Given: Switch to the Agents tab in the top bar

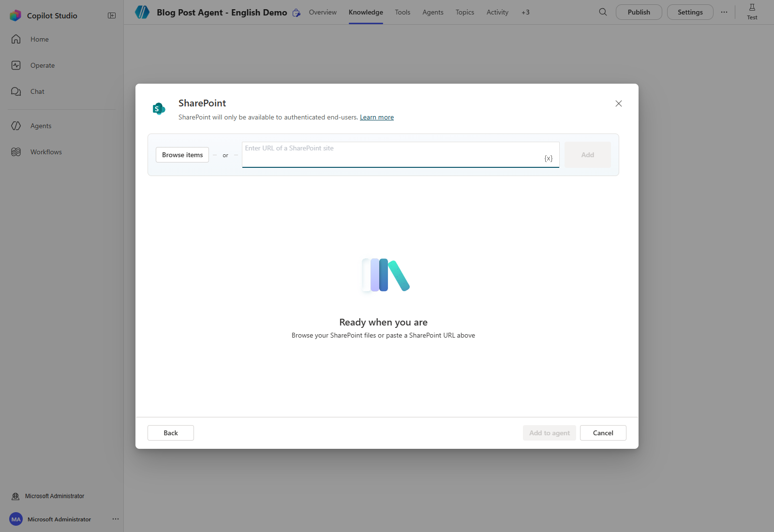Looking at the screenshot, I should (x=433, y=12).
